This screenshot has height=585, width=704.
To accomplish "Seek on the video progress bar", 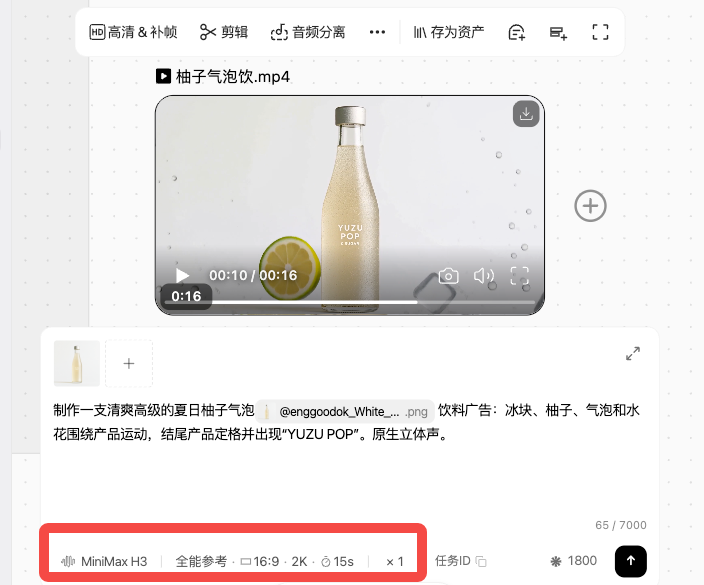I will pos(350,303).
